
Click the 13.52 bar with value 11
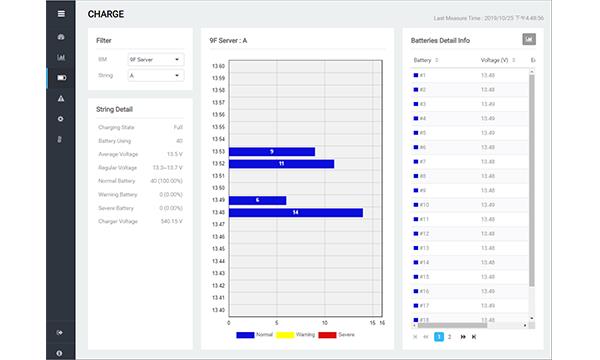281,164
